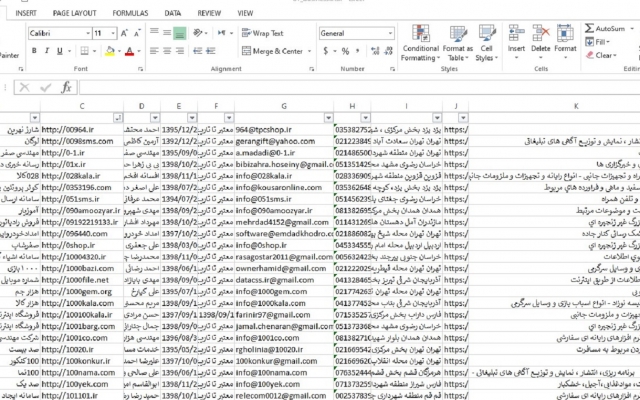Toggle Bold formatting
Viewport: 640px width, 400px height.
click(x=34, y=51)
